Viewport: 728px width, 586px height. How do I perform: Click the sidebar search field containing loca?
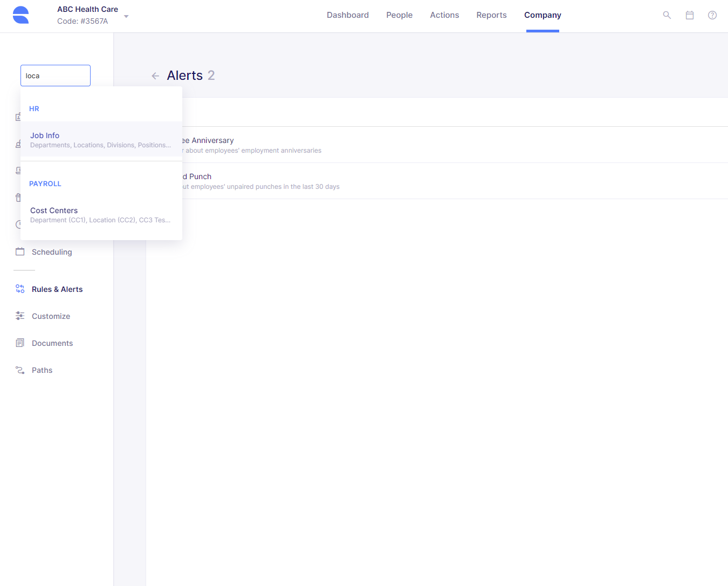coord(56,76)
